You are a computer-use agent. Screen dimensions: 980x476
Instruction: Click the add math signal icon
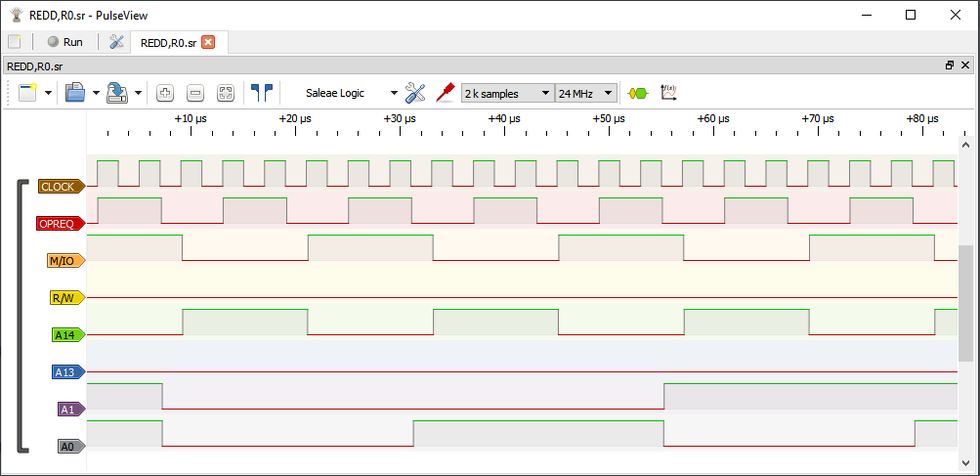669,93
